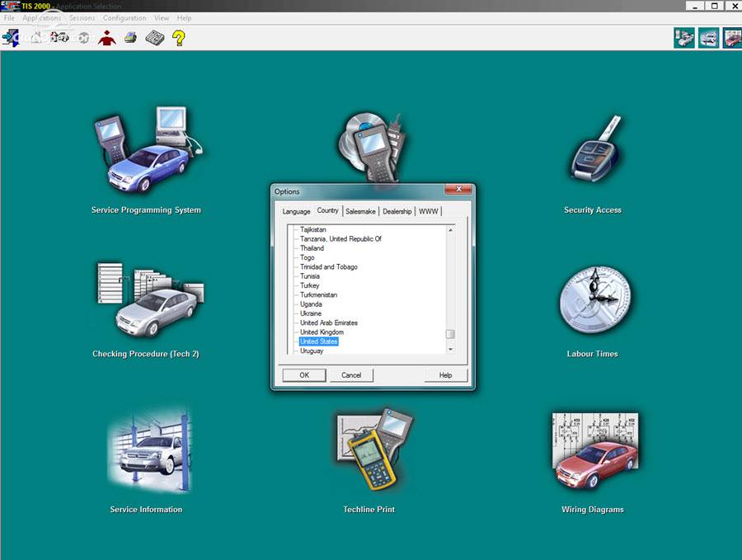Switch to the Language tab
Viewport: 742px width, 560px height.
coord(296,212)
